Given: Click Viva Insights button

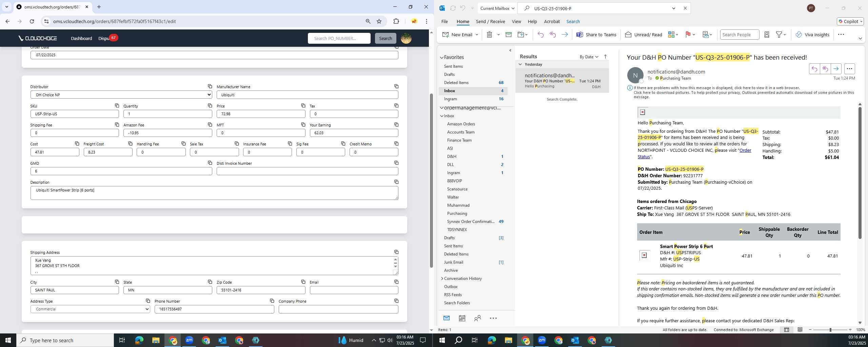Looking at the screenshot, I should point(812,35).
